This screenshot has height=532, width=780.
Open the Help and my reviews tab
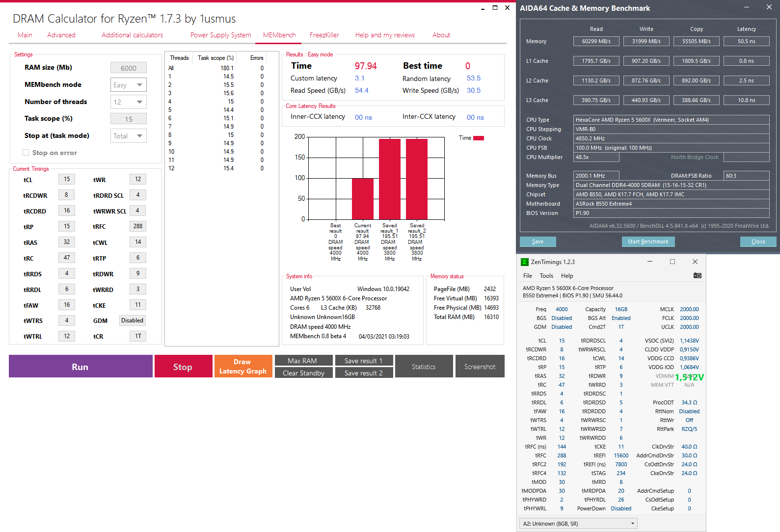pos(385,35)
